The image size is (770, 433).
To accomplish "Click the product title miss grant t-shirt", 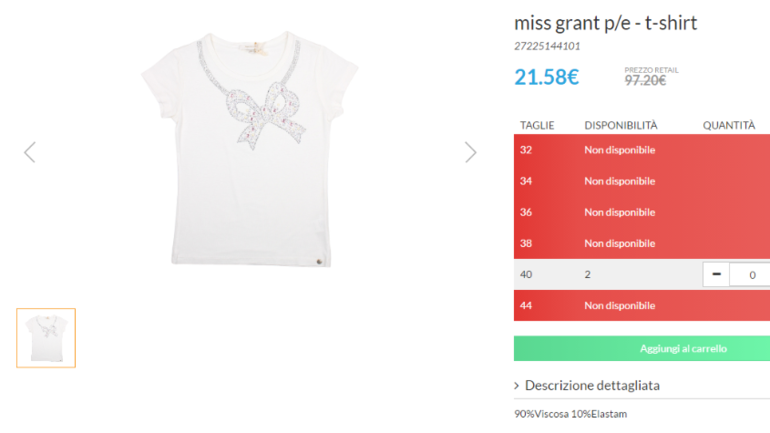I will (605, 23).
